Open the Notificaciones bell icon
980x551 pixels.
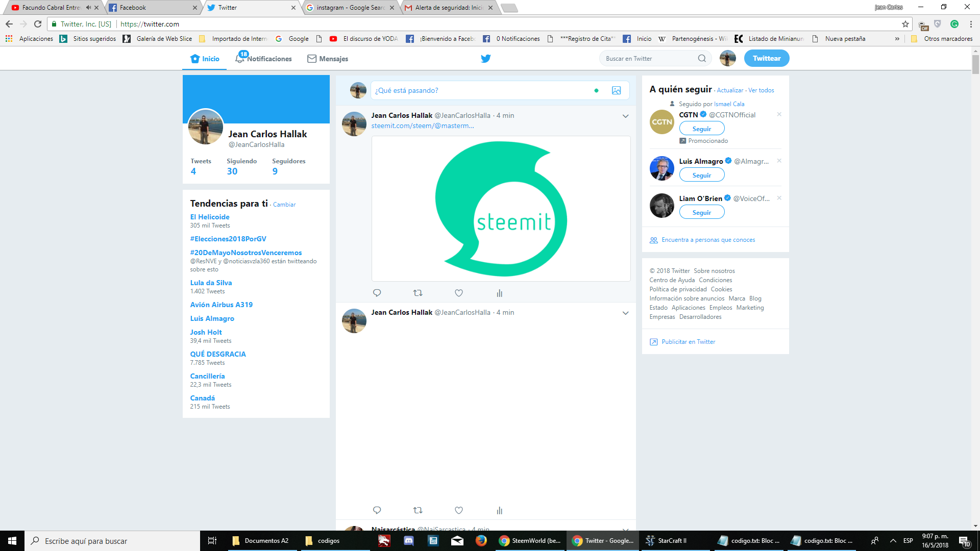point(240,58)
